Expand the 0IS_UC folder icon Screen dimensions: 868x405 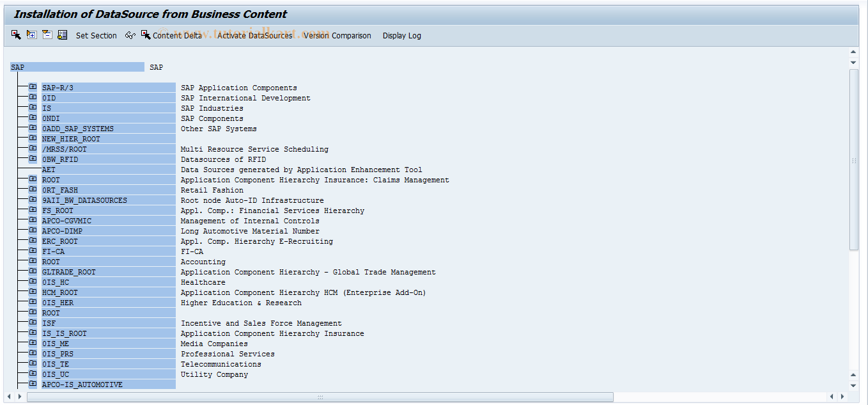(x=33, y=374)
